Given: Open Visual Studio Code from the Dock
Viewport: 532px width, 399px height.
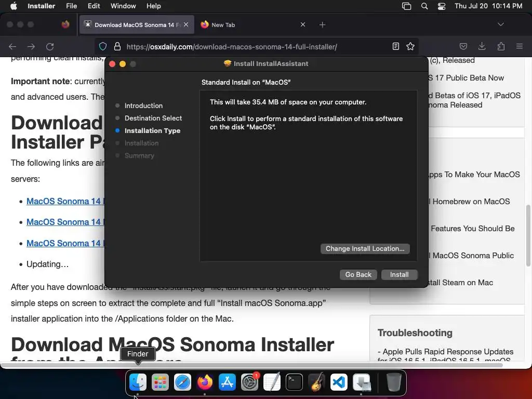Looking at the screenshot, I should pos(339,382).
